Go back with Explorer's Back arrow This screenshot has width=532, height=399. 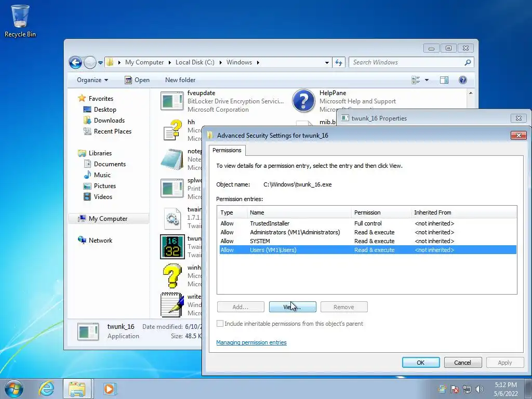[75, 62]
